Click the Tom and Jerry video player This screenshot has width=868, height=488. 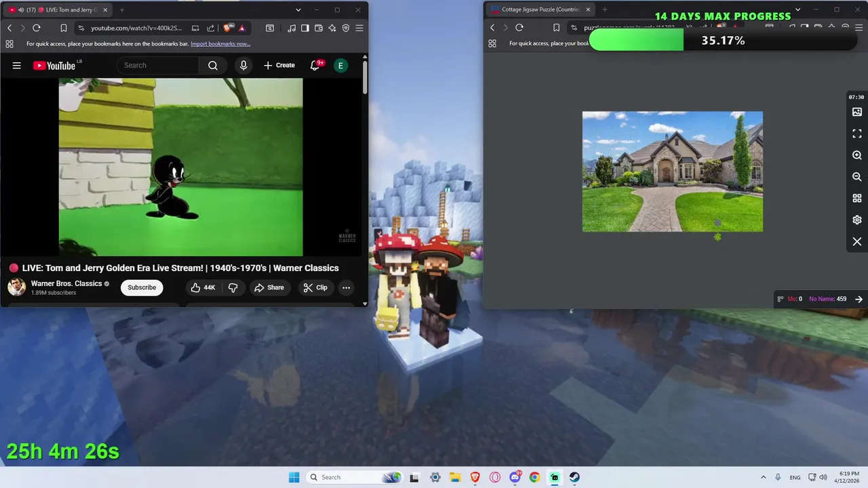181,167
